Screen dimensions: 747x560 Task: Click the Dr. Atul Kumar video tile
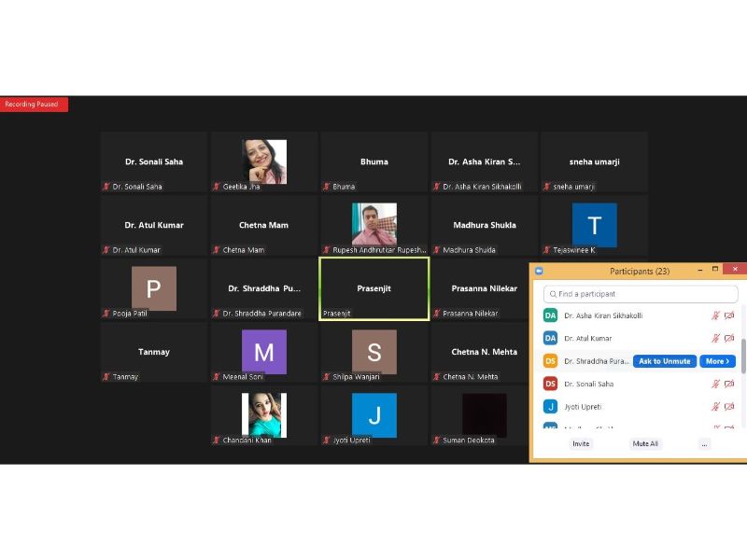tap(154, 225)
